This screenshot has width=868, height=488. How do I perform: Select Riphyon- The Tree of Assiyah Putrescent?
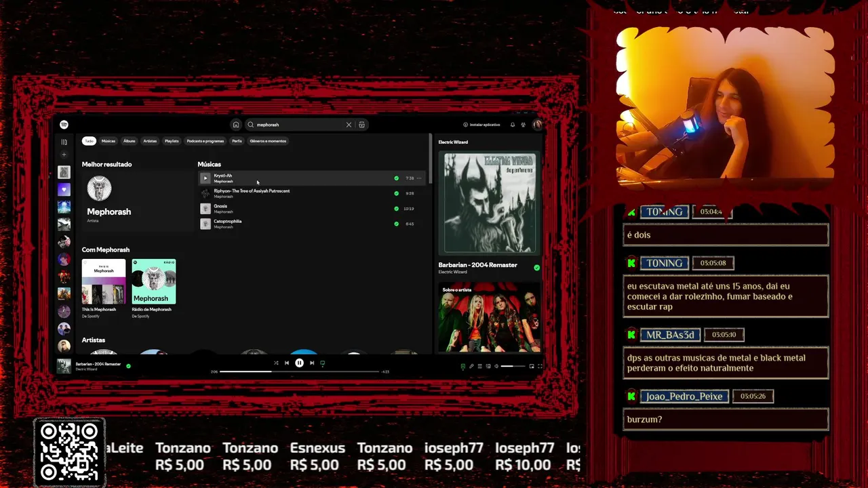tap(252, 191)
